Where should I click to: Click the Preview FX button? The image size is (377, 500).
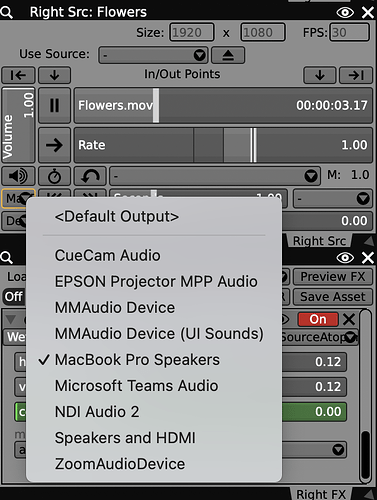coord(333,277)
